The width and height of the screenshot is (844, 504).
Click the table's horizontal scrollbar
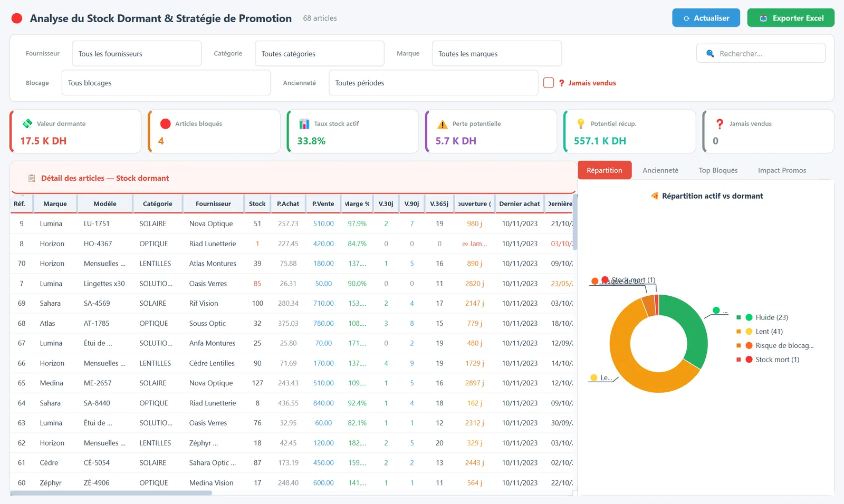tap(111, 493)
